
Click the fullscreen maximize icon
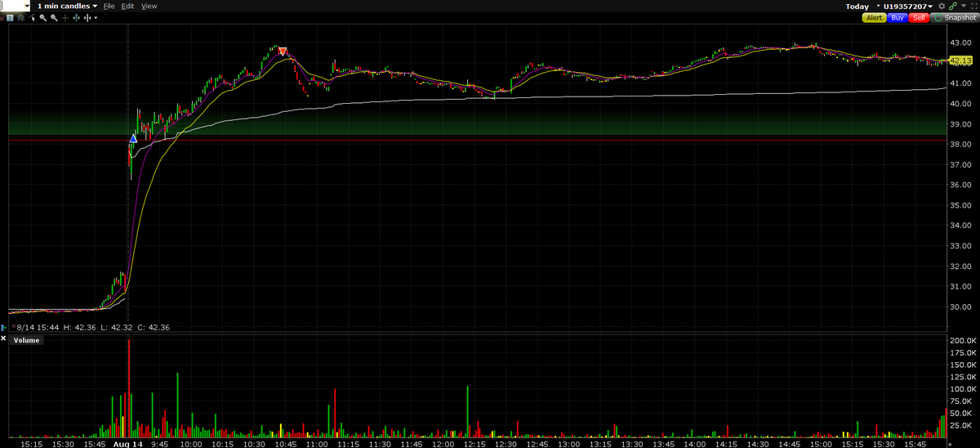tap(974, 7)
